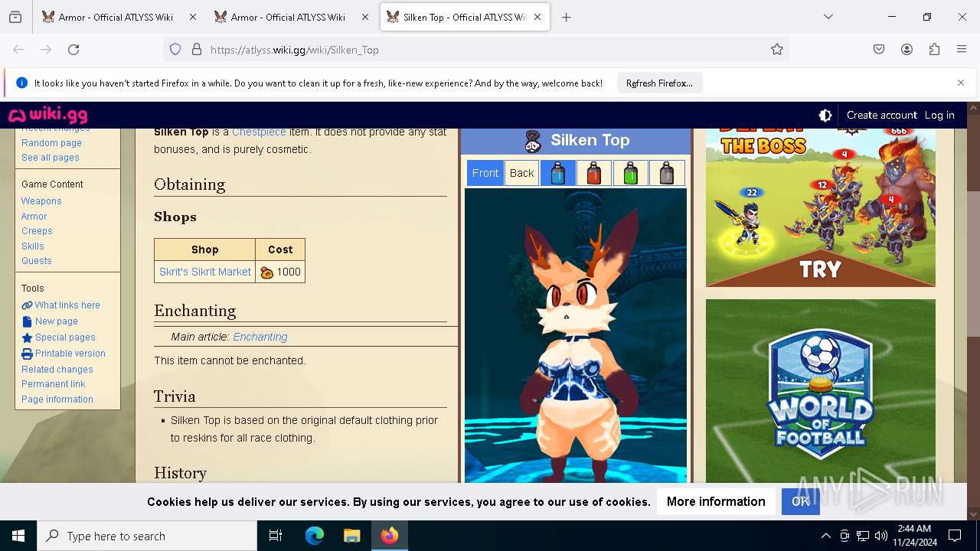Accept cookies with the OK button
Screen dimensions: 980x551
pos(800,501)
